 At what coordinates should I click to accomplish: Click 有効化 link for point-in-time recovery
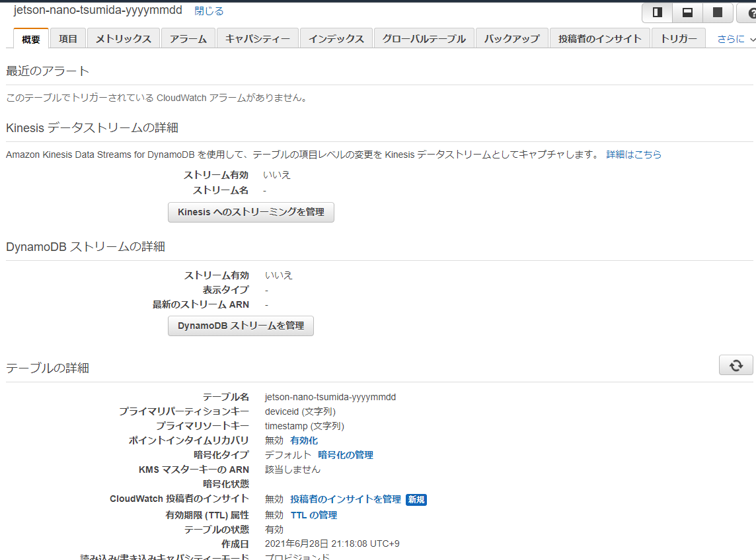click(x=304, y=440)
